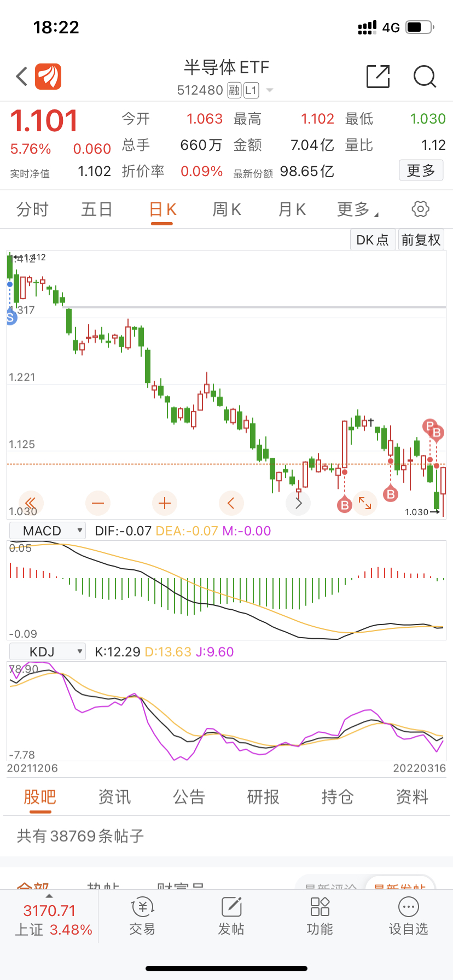453x980 pixels.
Task: Toggle the DK点 indicator
Action: click(x=373, y=240)
